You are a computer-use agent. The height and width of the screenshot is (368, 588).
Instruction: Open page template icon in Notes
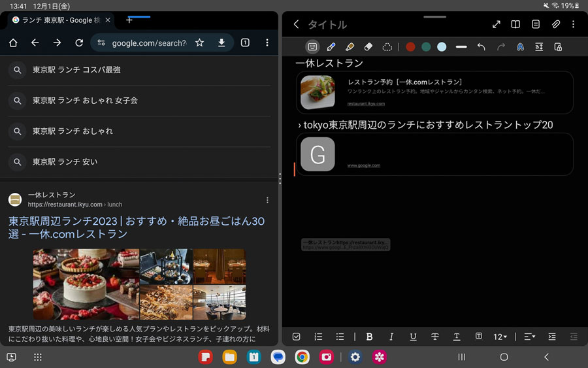pyautogui.click(x=536, y=24)
